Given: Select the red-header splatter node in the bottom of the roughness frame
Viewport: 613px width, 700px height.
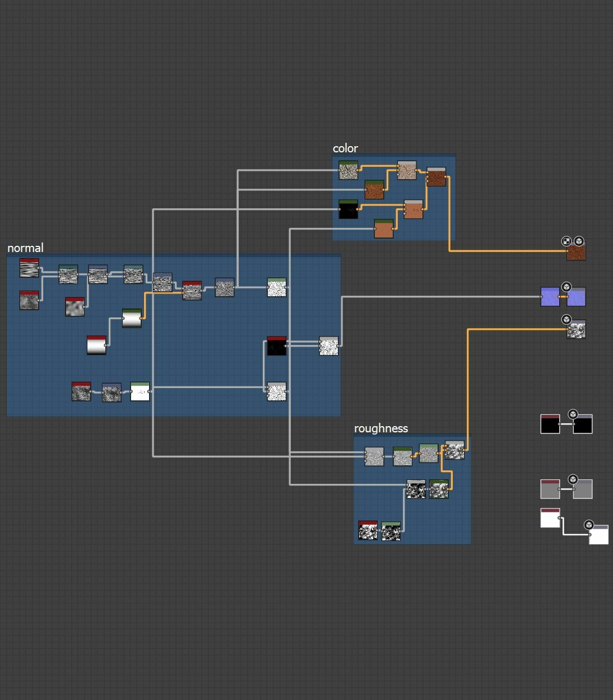Looking at the screenshot, I should click(x=368, y=530).
